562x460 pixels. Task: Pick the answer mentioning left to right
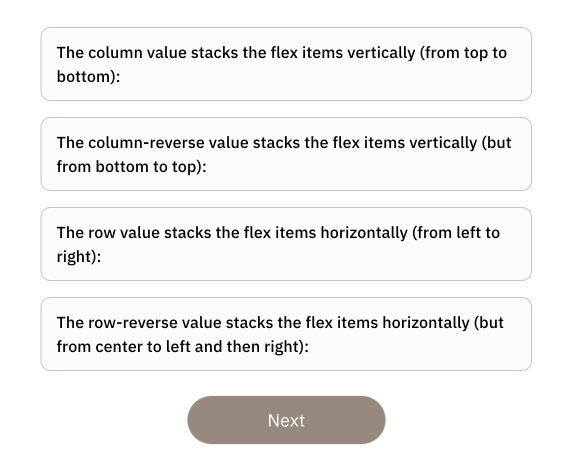pos(286,244)
